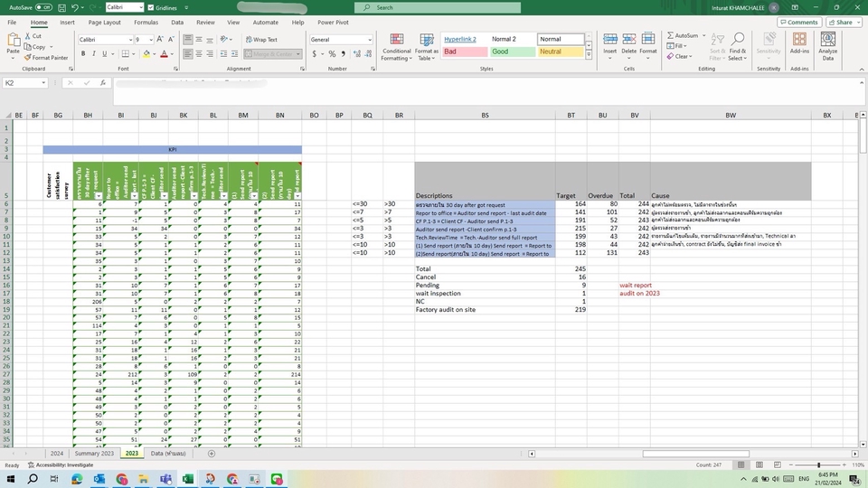Open the Font name dropdown in ribbon

(130, 40)
